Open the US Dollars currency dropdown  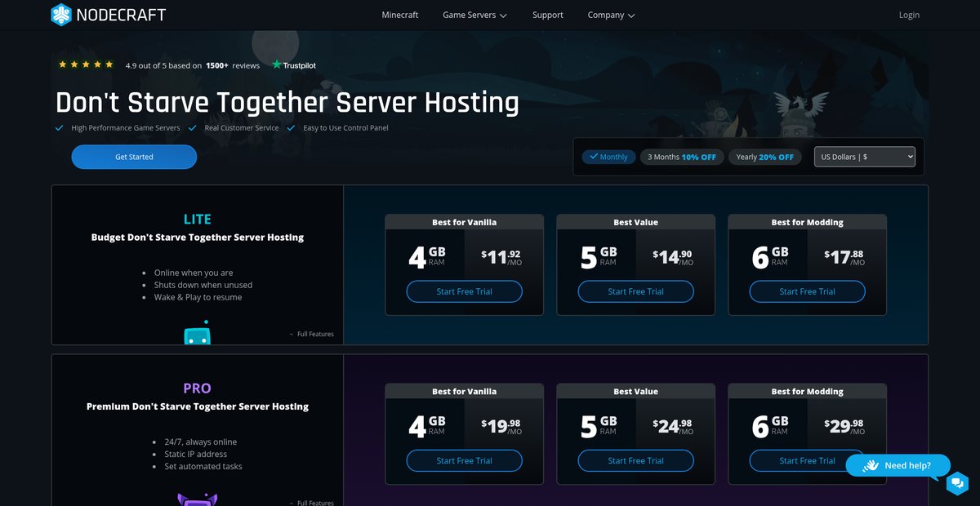(864, 157)
